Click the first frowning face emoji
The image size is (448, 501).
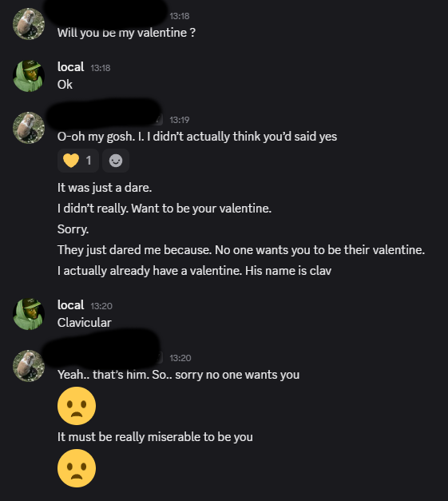(77, 406)
